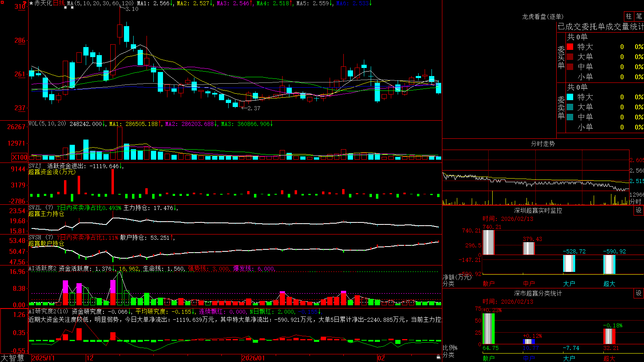This screenshot has width=644, height=362.
Task: Click the AI活跃度2 indicator name
Action: 43,269
